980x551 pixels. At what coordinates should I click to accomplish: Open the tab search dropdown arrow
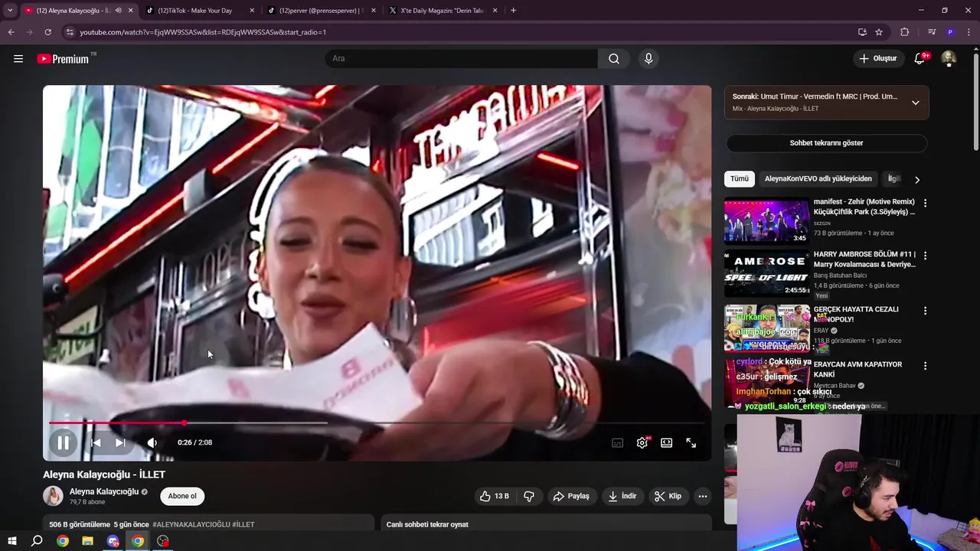[x=10, y=11]
